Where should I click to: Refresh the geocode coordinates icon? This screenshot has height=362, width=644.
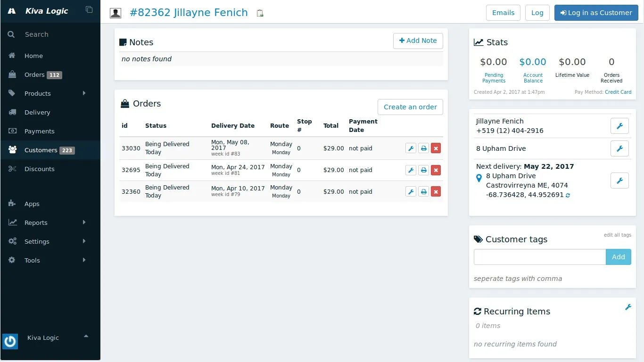tap(568, 195)
